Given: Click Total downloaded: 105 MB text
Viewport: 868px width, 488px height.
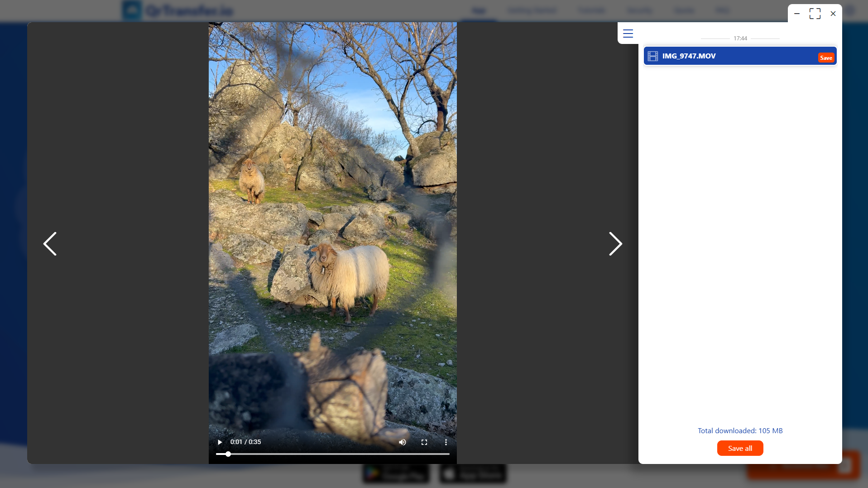Looking at the screenshot, I should [x=740, y=431].
